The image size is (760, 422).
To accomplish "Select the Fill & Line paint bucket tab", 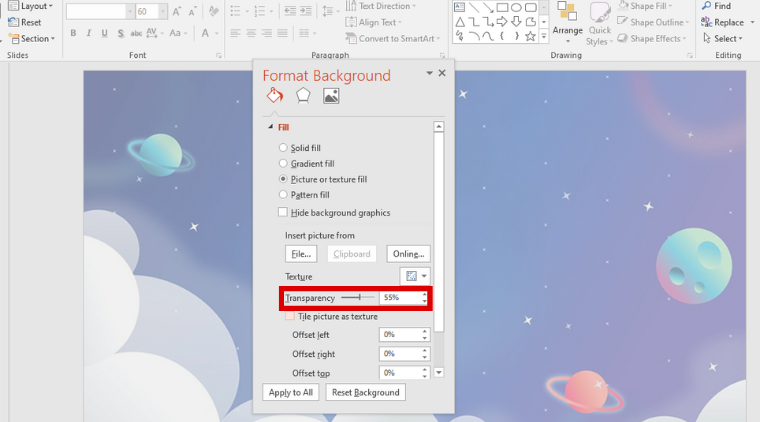I will point(275,95).
